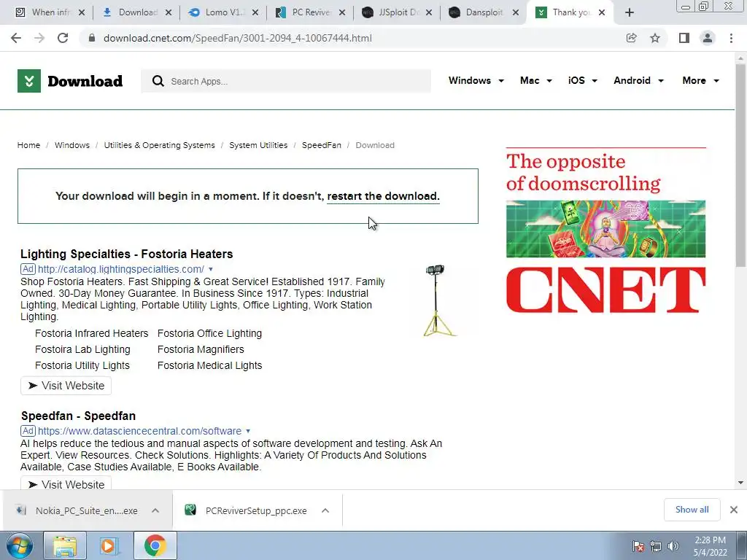
Task: Open Chrome three-dot menu
Action: point(731,38)
